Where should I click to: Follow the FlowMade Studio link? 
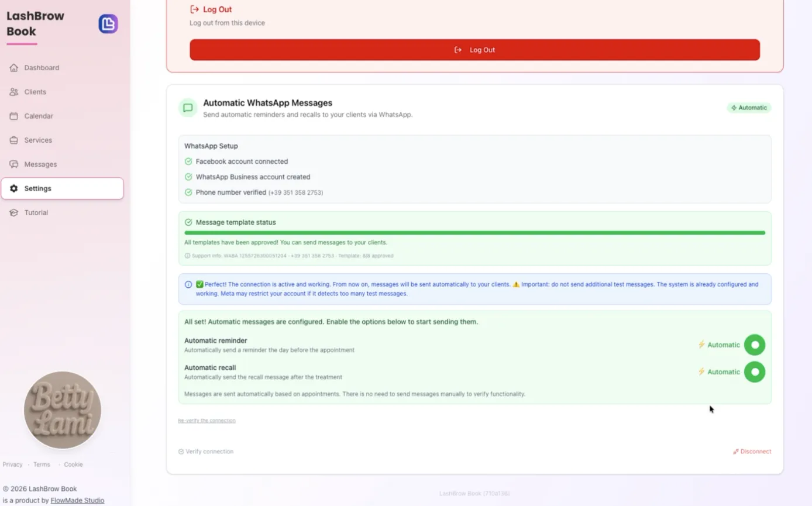tap(77, 501)
